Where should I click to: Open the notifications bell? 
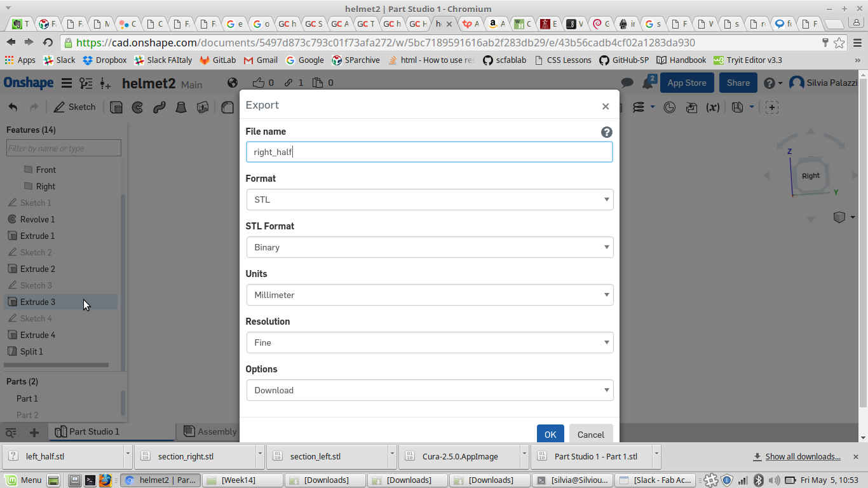point(648,83)
